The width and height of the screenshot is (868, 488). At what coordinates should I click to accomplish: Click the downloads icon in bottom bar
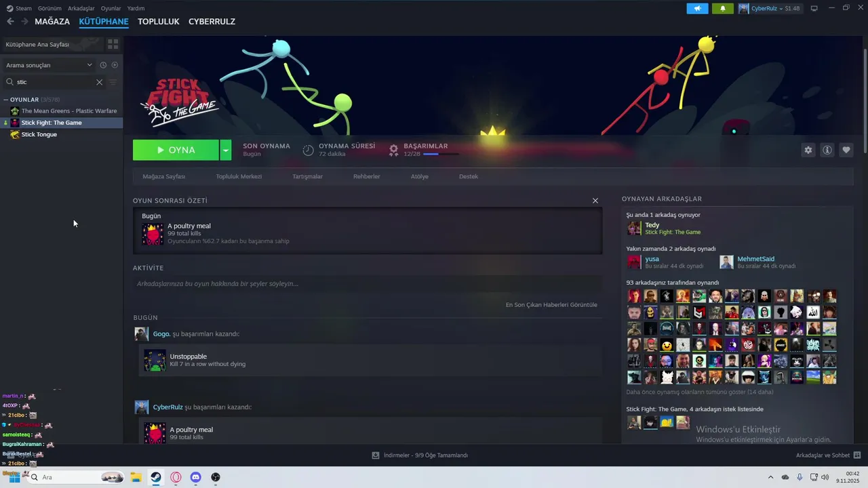click(376, 455)
